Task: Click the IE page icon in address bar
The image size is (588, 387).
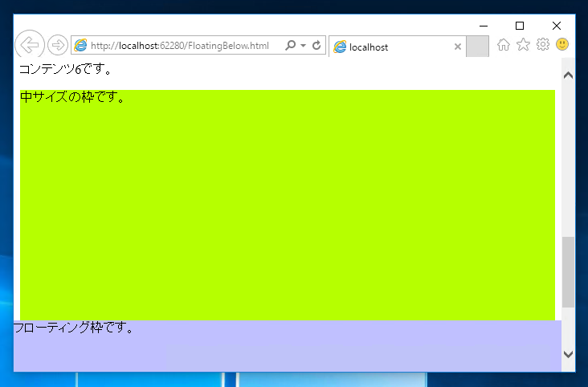Action: (x=80, y=46)
